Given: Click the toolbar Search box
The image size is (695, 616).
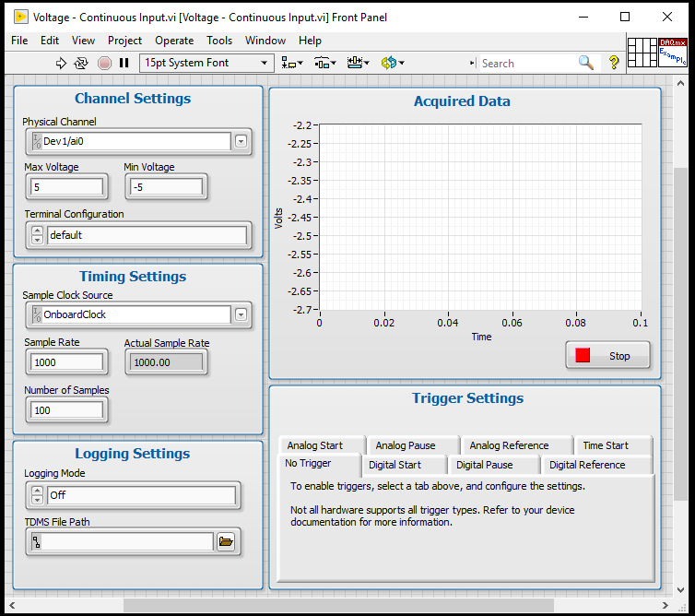Looking at the screenshot, I should [528, 63].
